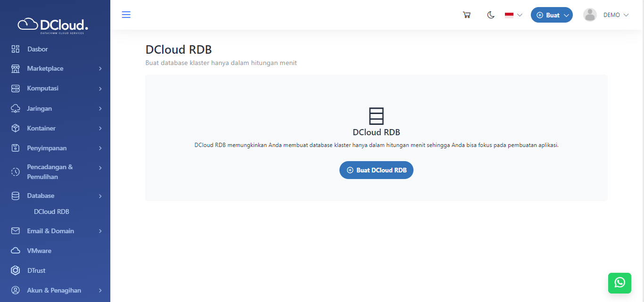
Task: Expand the DEMO account dropdown
Action: pos(611,15)
